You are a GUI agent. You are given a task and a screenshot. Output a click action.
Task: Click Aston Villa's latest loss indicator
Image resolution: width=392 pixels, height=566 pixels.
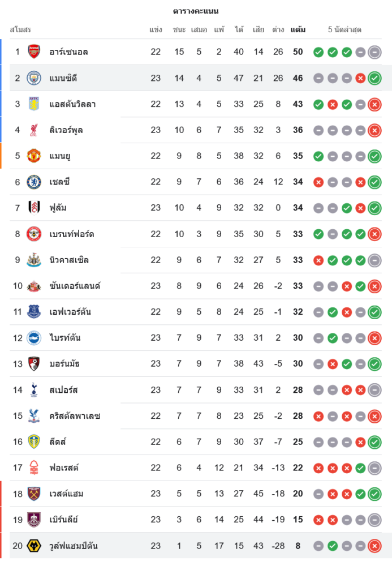(374, 104)
